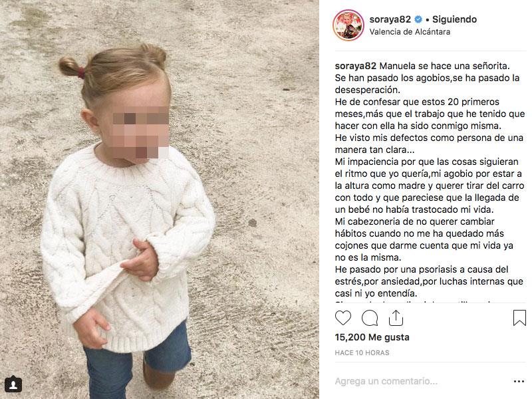The width and height of the screenshot is (532, 399).
Task: Click the blue verified badge beside soraya82
Action: (418, 20)
